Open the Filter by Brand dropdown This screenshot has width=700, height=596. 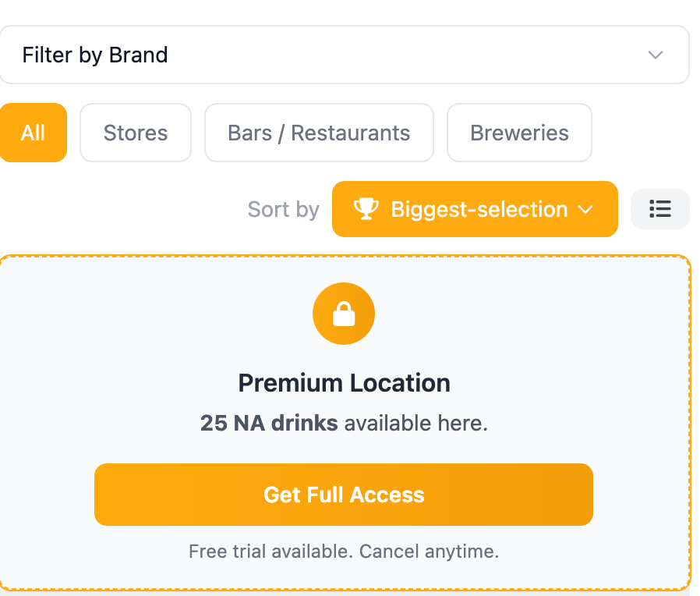click(344, 55)
